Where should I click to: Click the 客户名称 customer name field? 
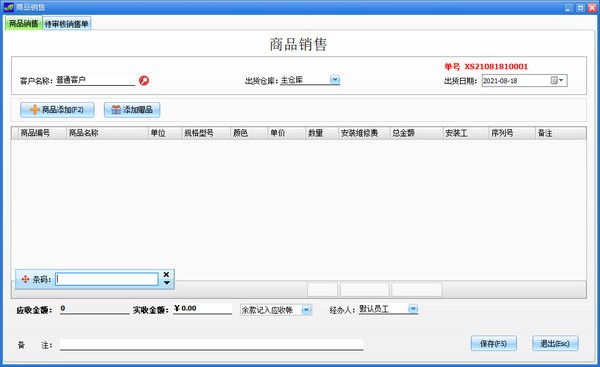click(x=95, y=80)
